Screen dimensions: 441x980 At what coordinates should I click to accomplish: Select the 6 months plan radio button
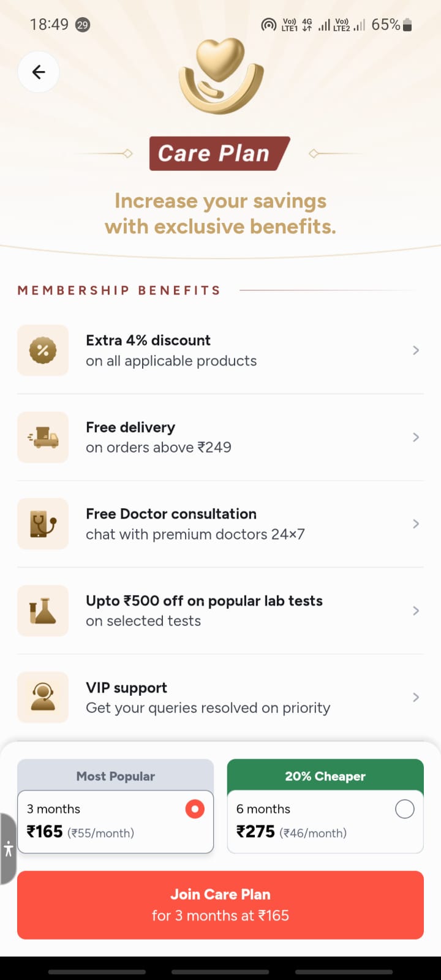click(404, 809)
